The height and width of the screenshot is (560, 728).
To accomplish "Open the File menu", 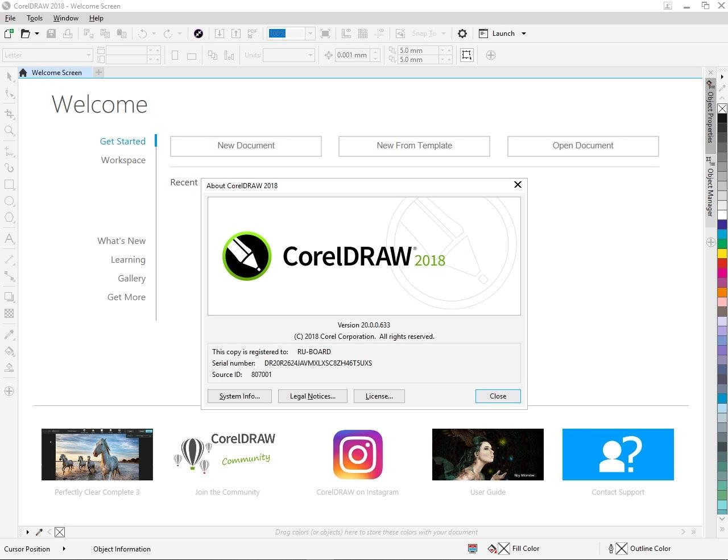I will coord(10,18).
